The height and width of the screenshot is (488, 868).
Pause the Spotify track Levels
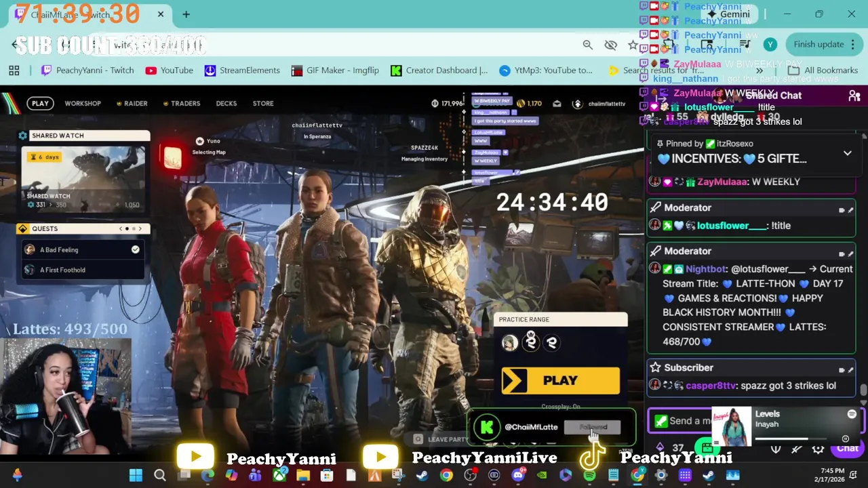[x=845, y=439]
